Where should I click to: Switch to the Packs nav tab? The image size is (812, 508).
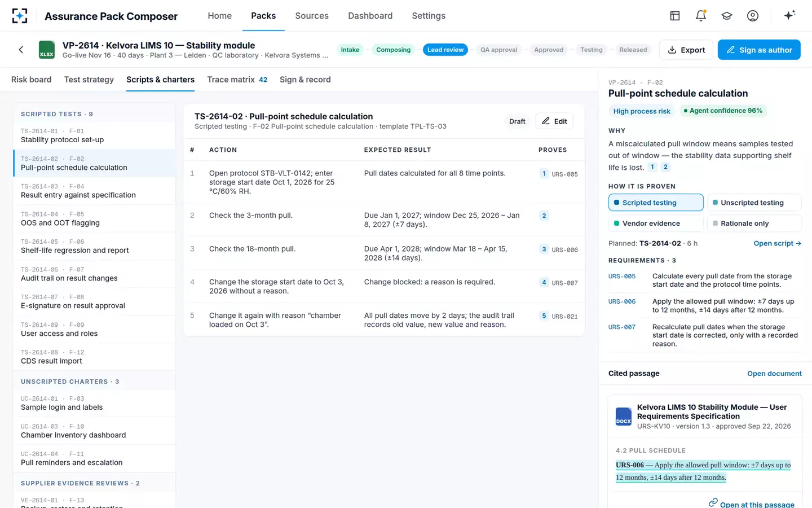click(x=263, y=16)
